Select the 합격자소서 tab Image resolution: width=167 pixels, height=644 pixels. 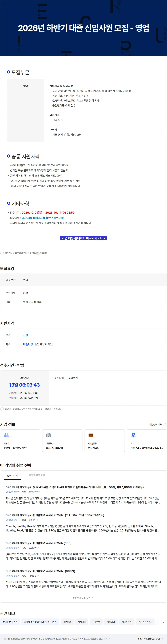click(12, 476)
